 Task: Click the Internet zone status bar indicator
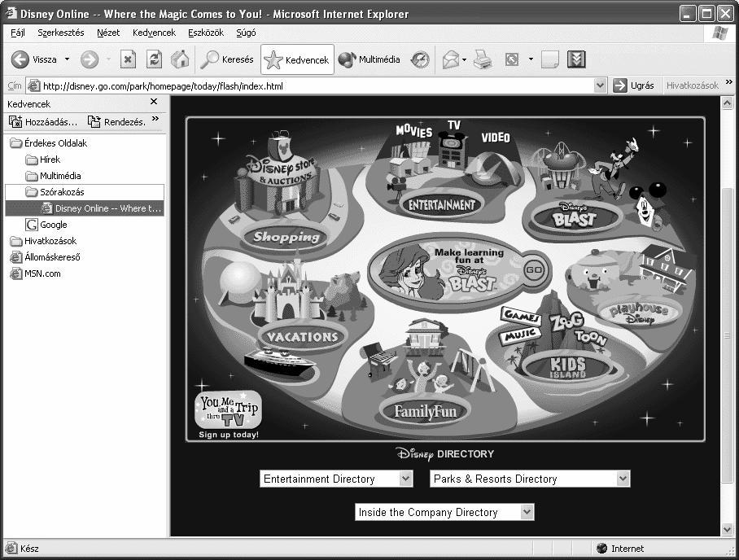[619, 549]
